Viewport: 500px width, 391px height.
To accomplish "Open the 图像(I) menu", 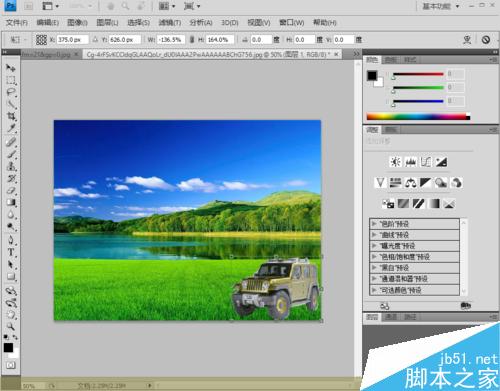I will [x=77, y=23].
